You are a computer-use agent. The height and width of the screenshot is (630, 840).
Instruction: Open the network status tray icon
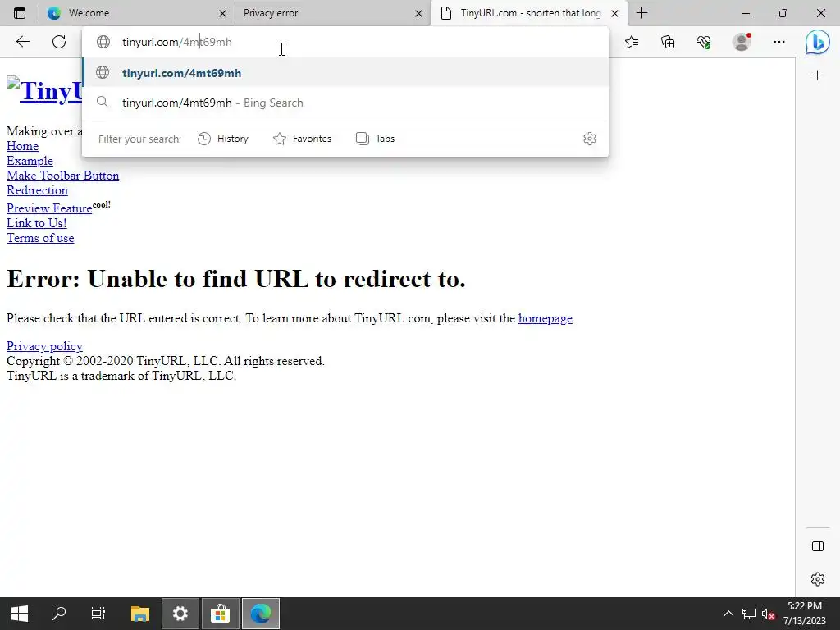(x=748, y=614)
